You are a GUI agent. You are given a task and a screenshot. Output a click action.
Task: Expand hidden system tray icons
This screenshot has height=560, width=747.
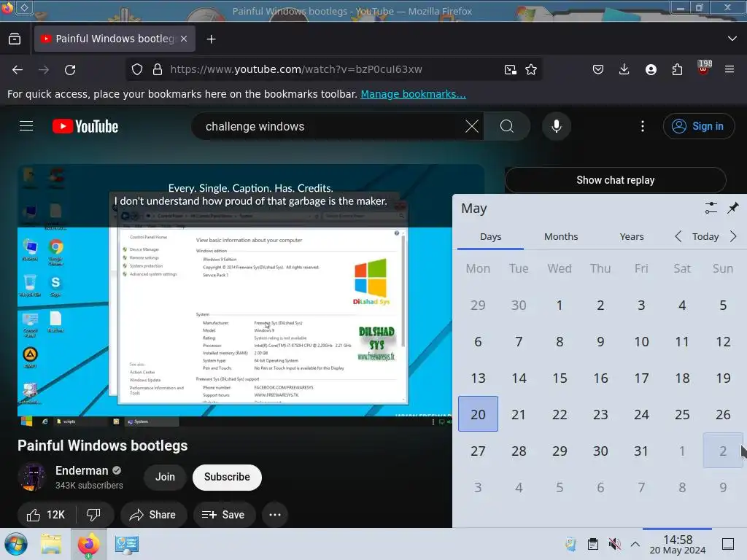(x=635, y=544)
